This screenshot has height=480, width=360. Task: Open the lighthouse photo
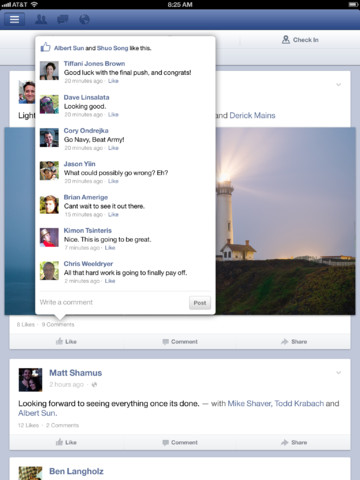point(285,221)
